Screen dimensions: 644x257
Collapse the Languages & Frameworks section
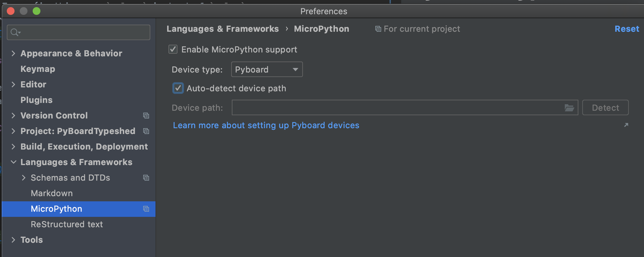point(13,162)
